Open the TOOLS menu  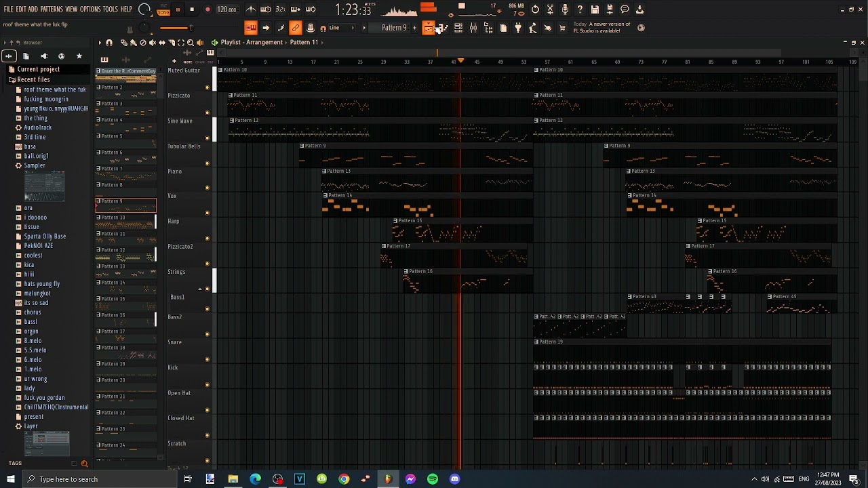pyautogui.click(x=111, y=9)
